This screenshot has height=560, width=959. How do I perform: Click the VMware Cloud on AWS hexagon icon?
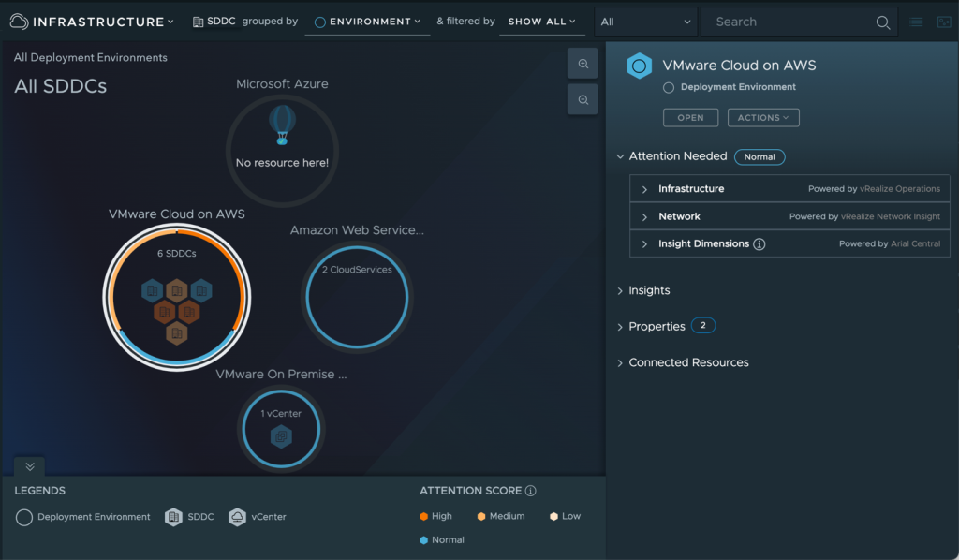coord(639,66)
